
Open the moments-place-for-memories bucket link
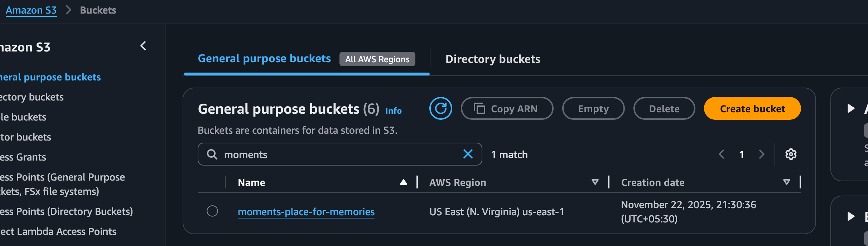click(x=306, y=212)
